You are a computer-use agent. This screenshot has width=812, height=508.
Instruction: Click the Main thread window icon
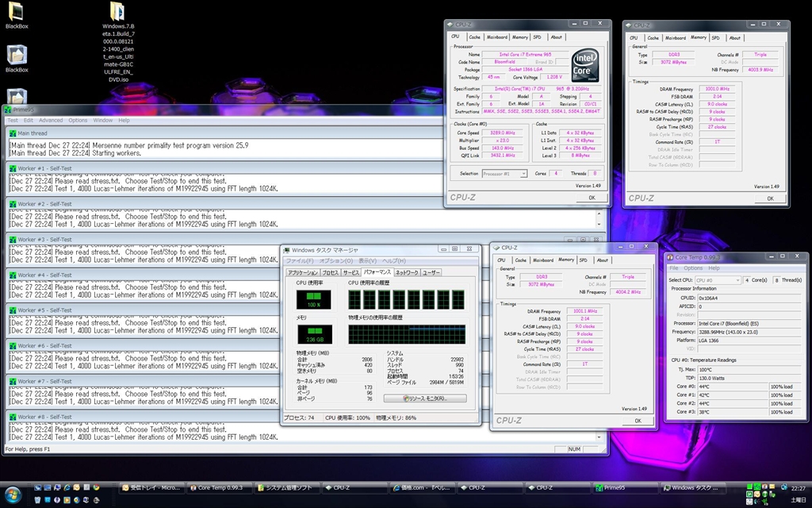(x=12, y=133)
